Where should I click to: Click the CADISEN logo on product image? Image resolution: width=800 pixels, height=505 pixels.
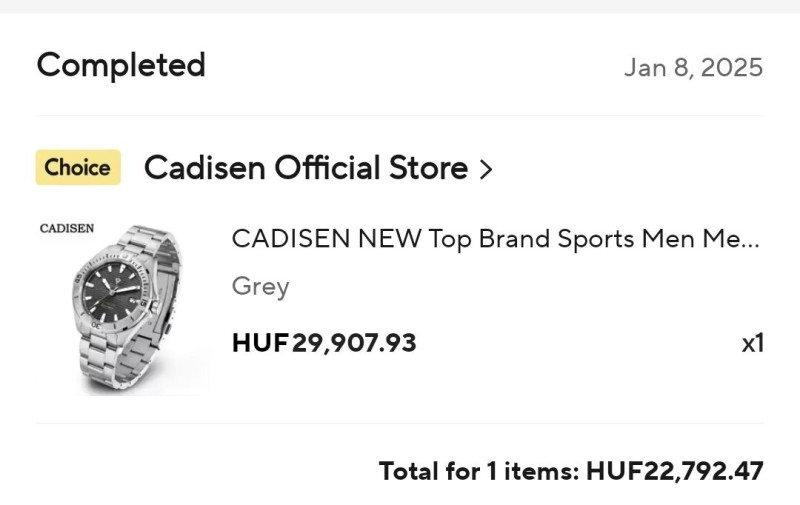(67, 228)
